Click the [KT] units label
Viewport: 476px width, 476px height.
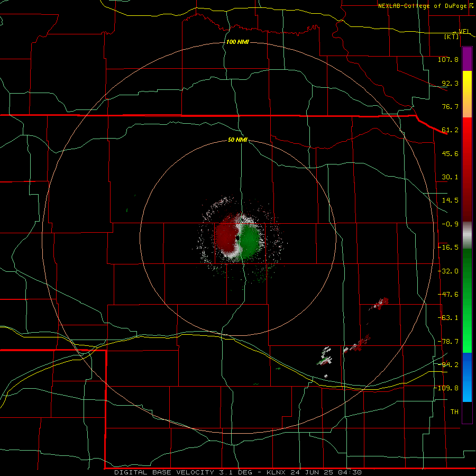pos(452,36)
